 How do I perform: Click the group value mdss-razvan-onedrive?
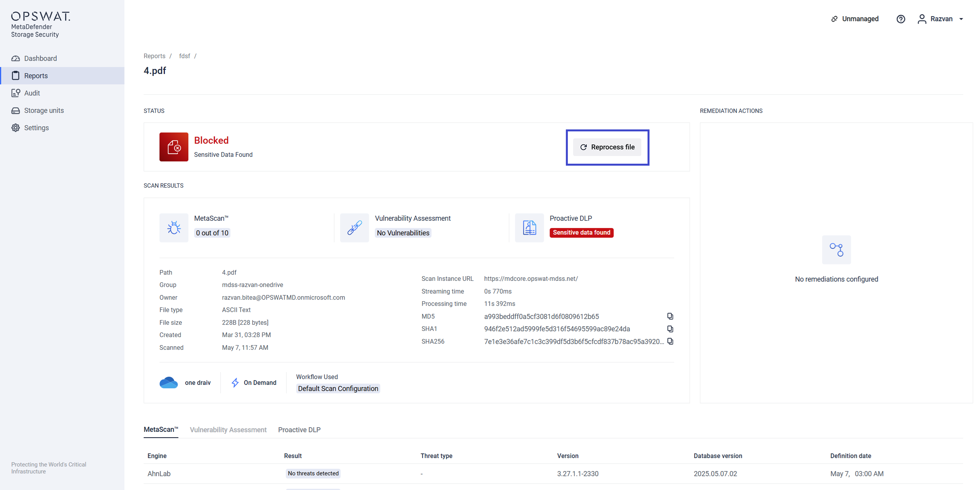pyautogui.click(x=253, y=285)
